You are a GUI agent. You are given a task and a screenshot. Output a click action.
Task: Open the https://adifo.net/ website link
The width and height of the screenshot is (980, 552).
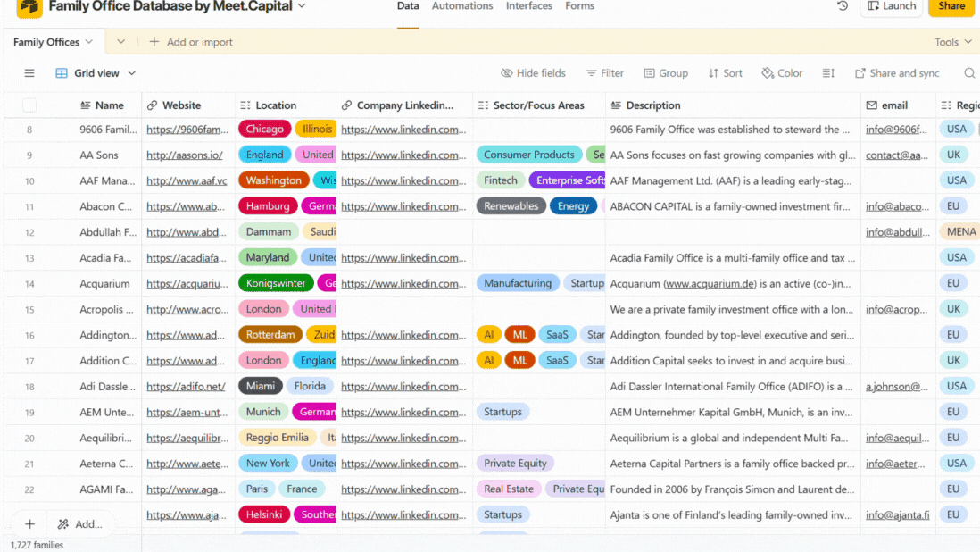186,387
